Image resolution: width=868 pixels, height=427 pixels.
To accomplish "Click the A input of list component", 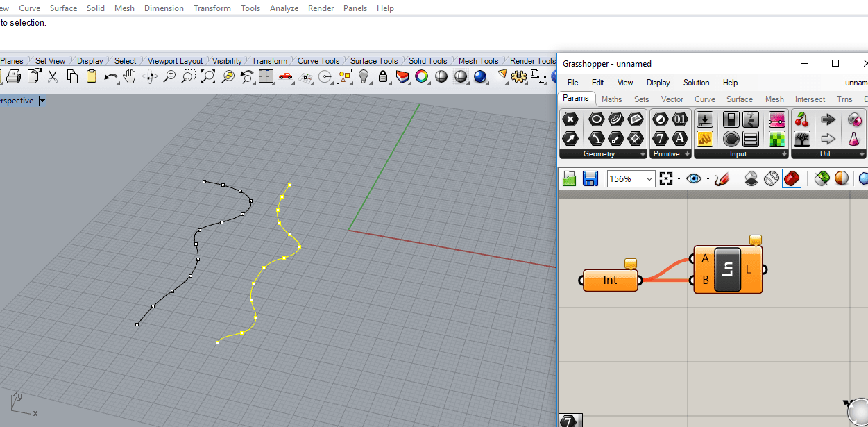I will point(704,258).
